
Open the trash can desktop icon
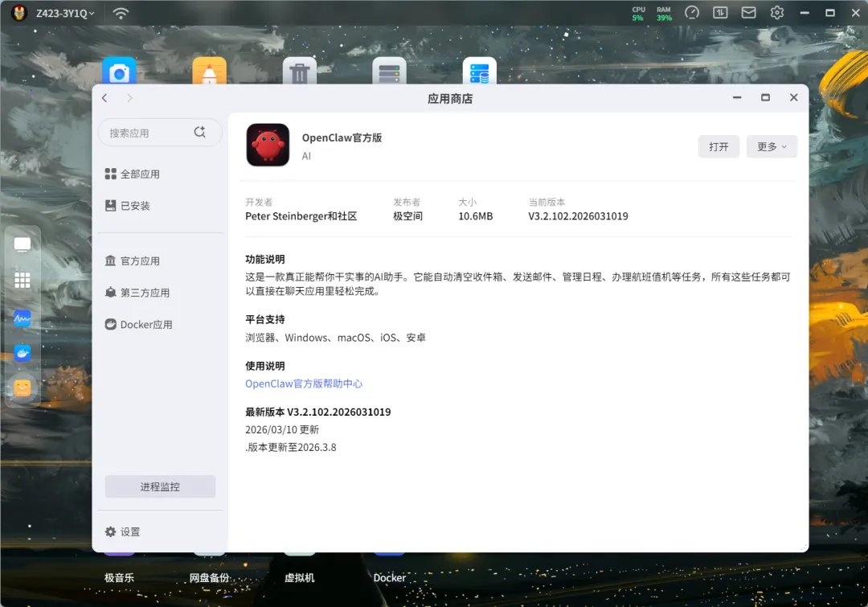pos(300,71)
